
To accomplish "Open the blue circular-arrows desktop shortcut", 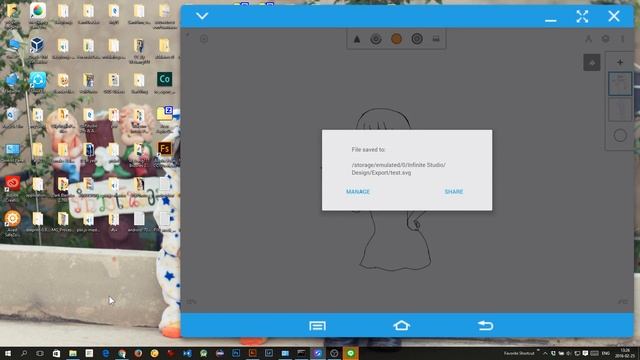I will [38, 80].
